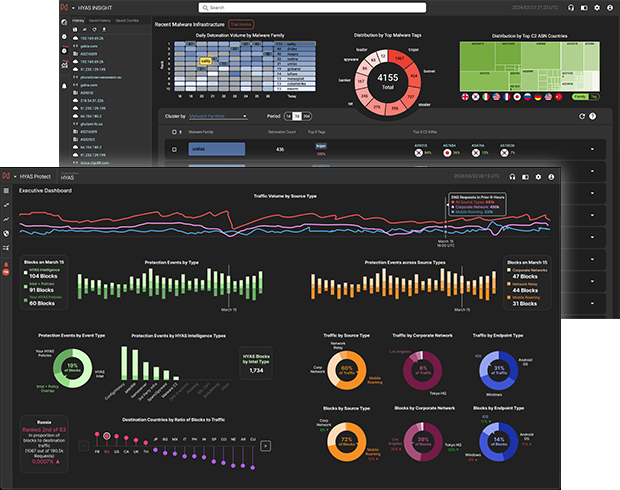Screen dimensions: 620x490
Task: Click settings gear in Protect header
Action: (x=538, y=177)
